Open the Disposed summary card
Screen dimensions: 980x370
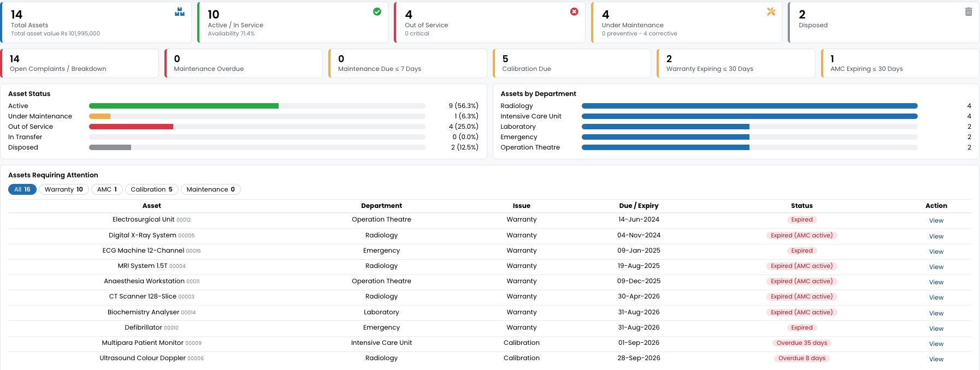coord(884,22)
